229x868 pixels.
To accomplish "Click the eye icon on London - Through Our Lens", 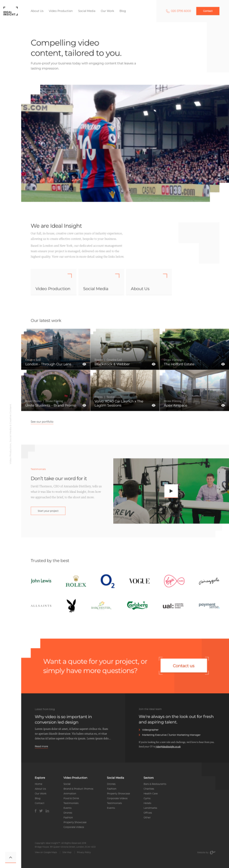I will click(84, 364).
